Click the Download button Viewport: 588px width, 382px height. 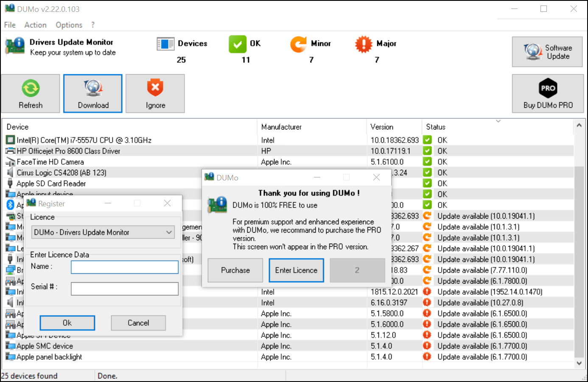click(93, 93)
